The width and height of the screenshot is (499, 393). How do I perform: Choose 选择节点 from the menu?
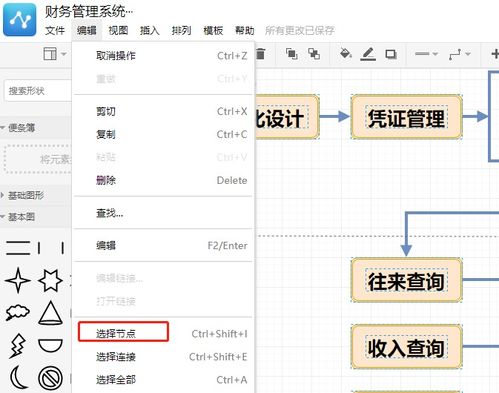pyautogui.click(x=163, y=333)
